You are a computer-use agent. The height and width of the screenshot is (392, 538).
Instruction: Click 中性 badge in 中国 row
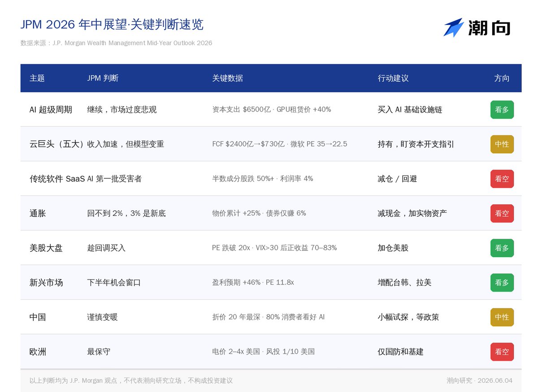(x=502, y=317)
